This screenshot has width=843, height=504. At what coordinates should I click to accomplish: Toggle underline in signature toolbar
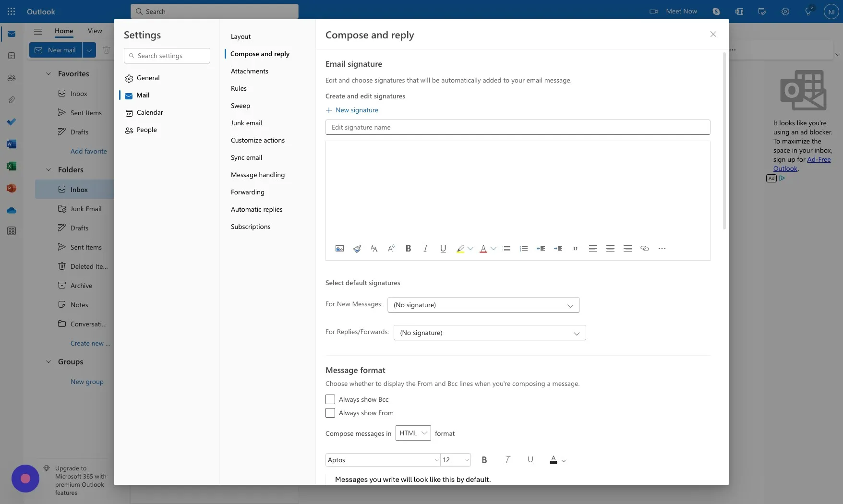(x=443, y=249)
